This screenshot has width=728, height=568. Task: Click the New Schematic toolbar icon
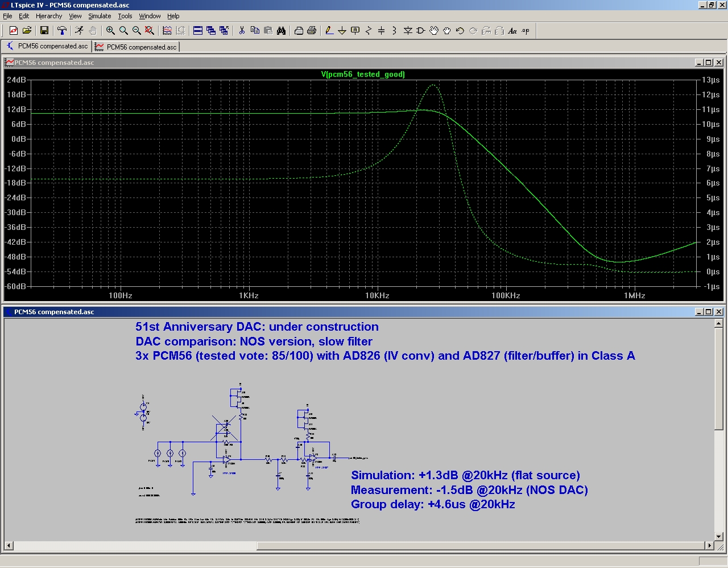pyautogui.click(x=13, y=31)
